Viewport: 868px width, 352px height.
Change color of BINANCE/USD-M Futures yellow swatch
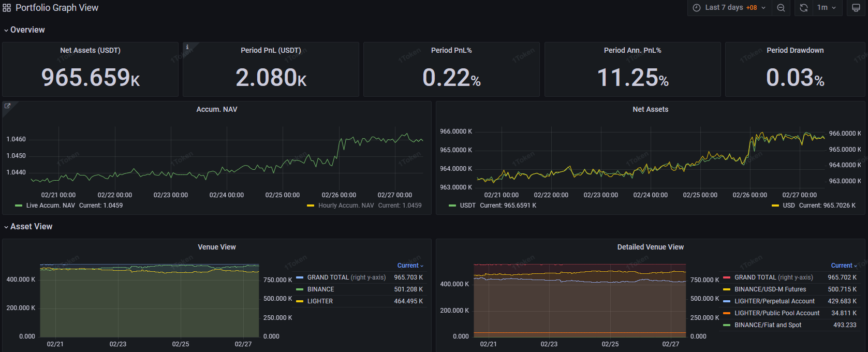(727, 289)
